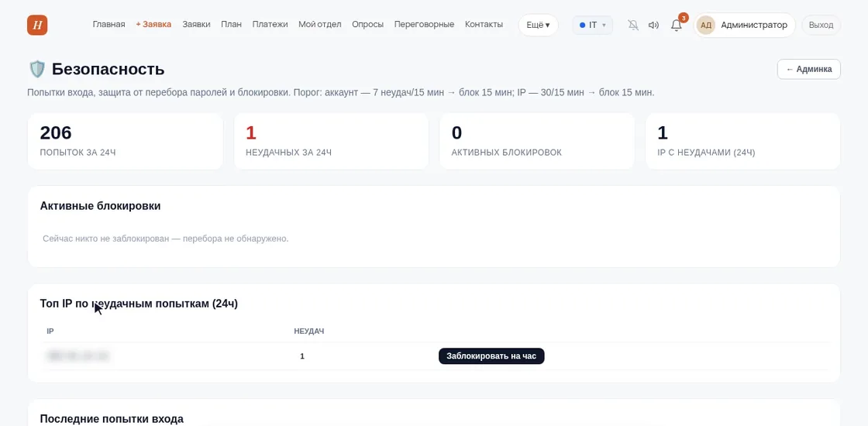Open the Платежи menu item
The width and height of the screenshot is (868, 426).
tap(270, 24)
